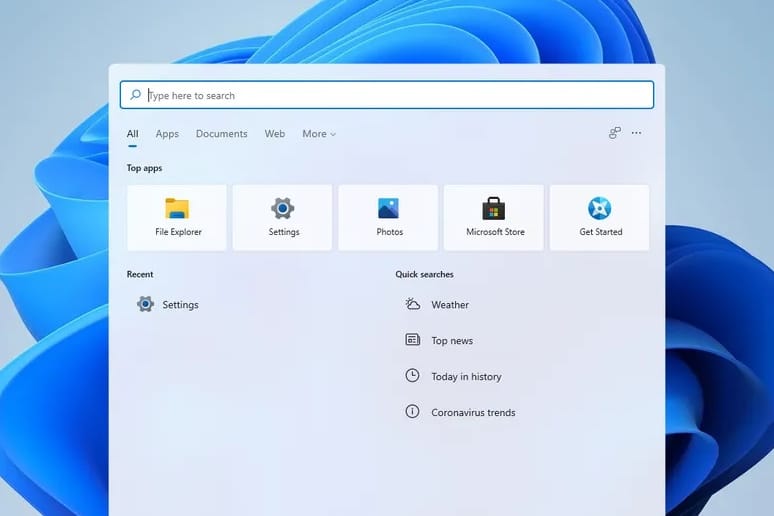The height and width of the screenshot is (516, 774).
Task: Switch to the Apps tab
Action: pos(167,134)
